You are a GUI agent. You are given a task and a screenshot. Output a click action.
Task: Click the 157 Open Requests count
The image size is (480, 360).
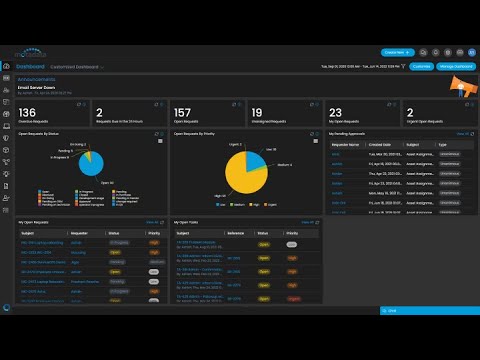(182, 113)
